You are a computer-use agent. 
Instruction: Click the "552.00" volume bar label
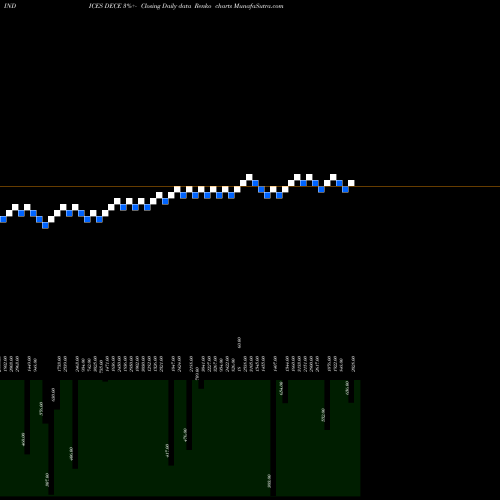(323, 415)
